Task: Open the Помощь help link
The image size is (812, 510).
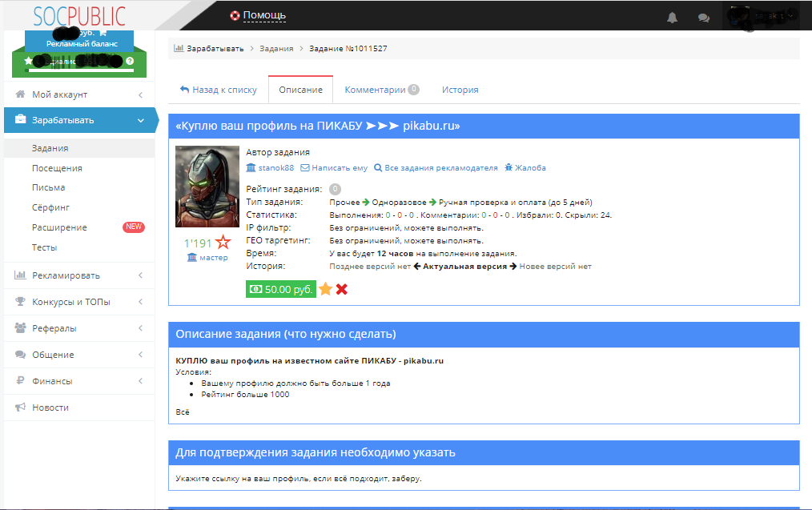Action: 264,15
